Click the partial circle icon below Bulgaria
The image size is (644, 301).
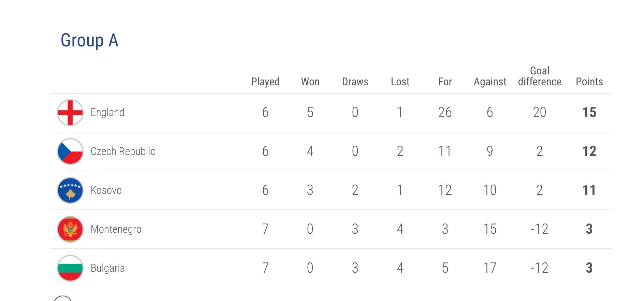(x=63, y=298)
